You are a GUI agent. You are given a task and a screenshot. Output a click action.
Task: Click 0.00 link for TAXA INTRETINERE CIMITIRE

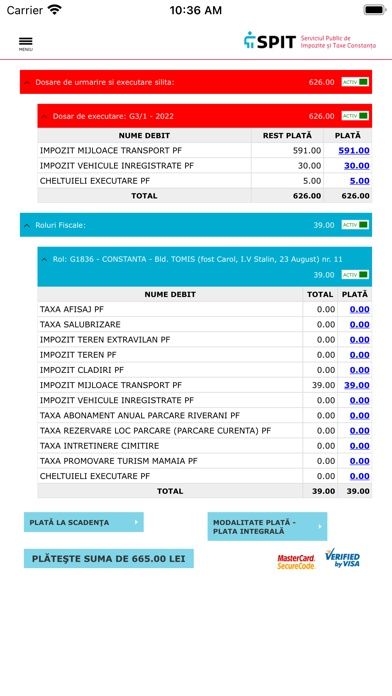click(360, 446)
